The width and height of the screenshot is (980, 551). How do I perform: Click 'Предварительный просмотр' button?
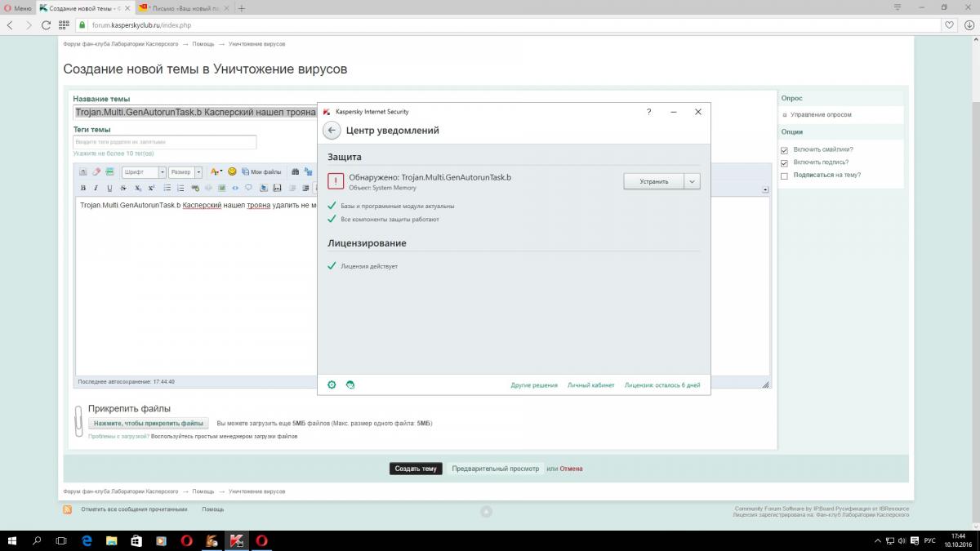click(496, 469)
